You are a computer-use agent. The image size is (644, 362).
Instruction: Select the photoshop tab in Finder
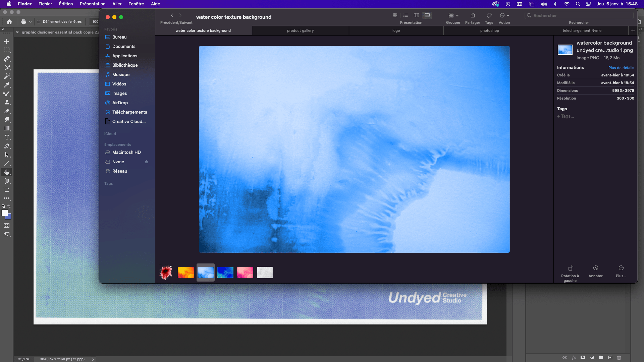click(x=489, y=31)
